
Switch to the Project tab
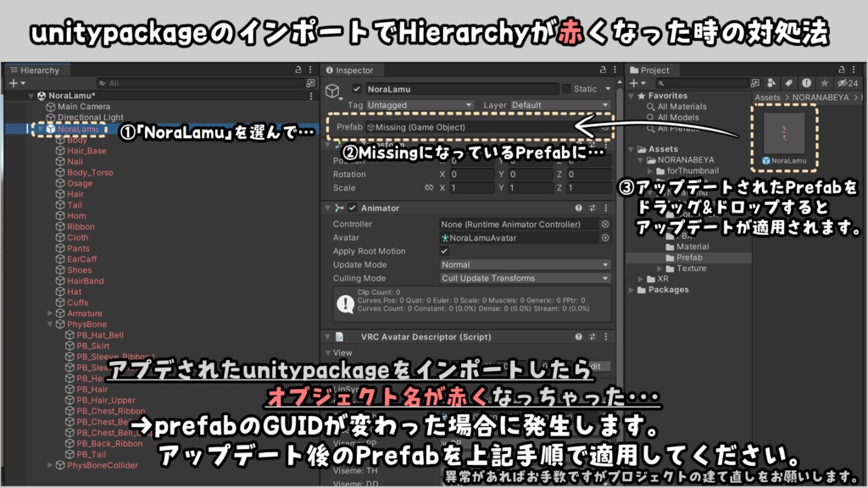tap(650, 70)
